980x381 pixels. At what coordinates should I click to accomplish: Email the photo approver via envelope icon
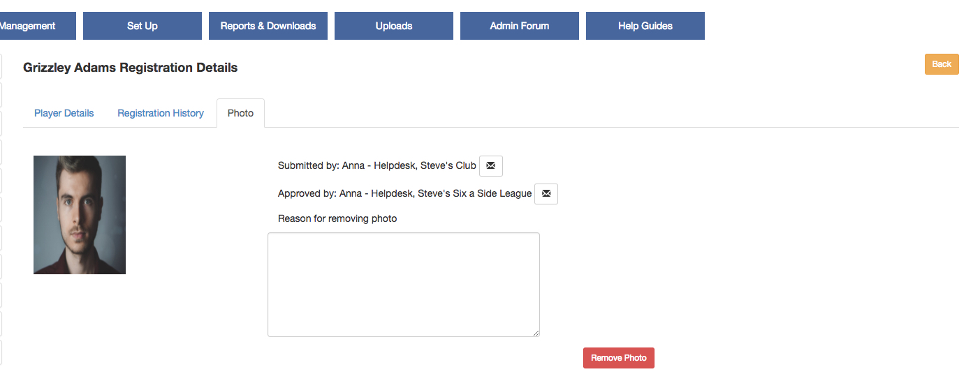click(546, 193)
